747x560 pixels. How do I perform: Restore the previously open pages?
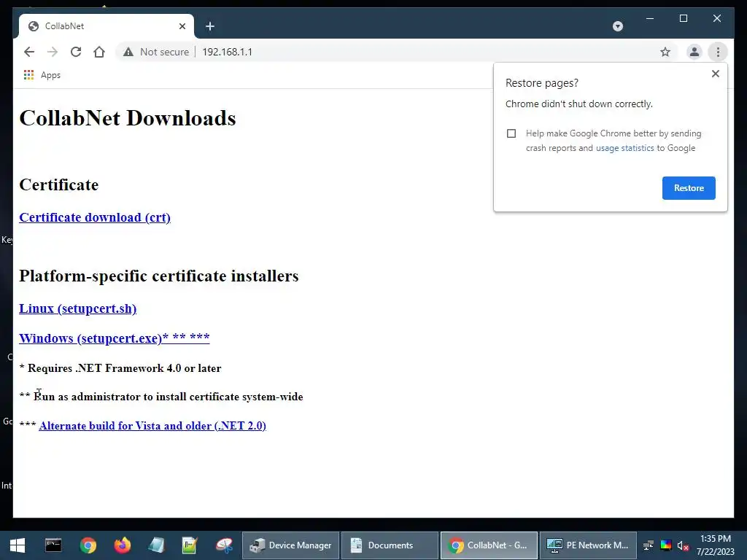pyautogui.click(x=689, y=188)
